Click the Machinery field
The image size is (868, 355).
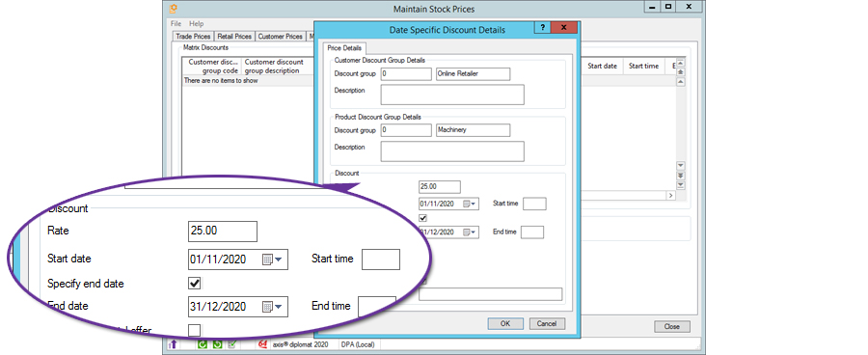click(474, 130)
